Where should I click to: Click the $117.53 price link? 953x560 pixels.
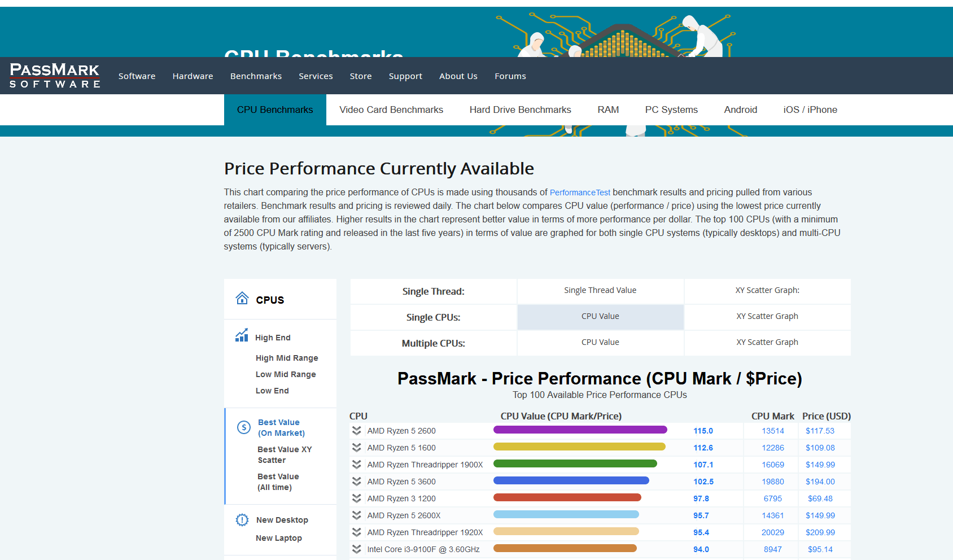point(820,431)
